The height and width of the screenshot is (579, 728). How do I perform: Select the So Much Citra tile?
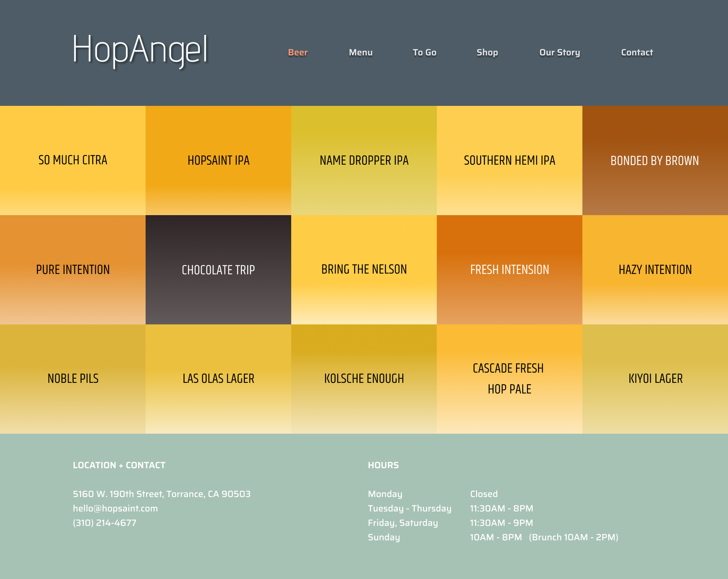pos(73,160)
